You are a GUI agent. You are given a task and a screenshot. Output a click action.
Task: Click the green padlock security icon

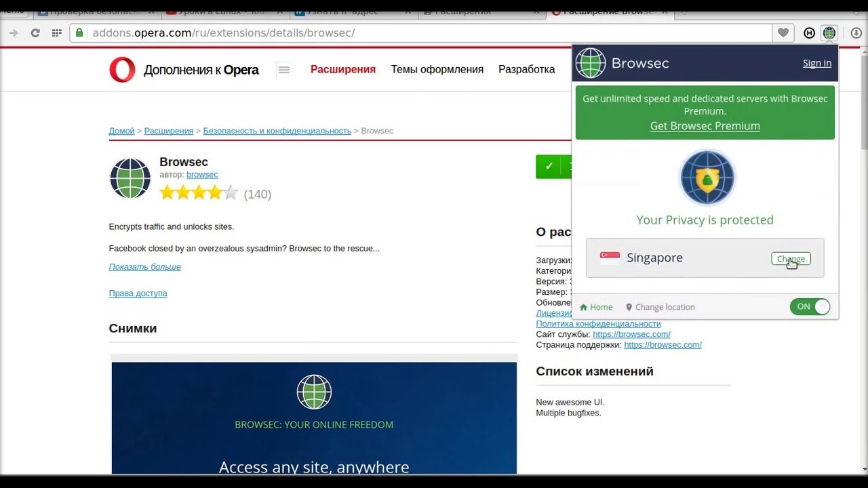click(80, 33)
